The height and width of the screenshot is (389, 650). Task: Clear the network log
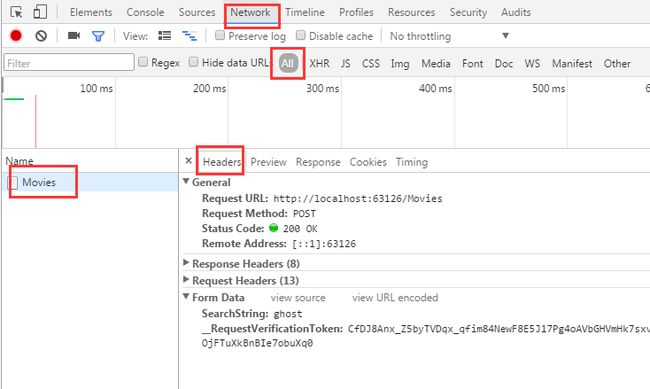pos(41,36)
